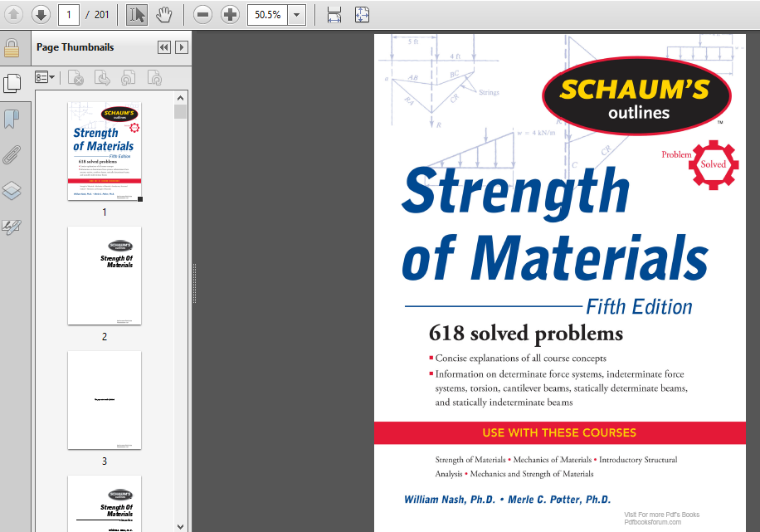The width and height of the screenshot is (760, 532).
Task: Open the Bookmarks sidebar panel
Action: (12, 119)
